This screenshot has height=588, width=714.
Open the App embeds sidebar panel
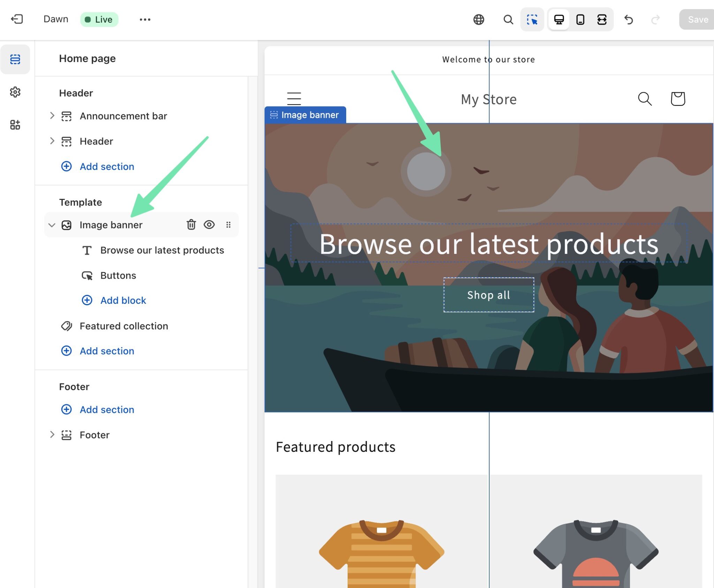[x=15, y=124]
